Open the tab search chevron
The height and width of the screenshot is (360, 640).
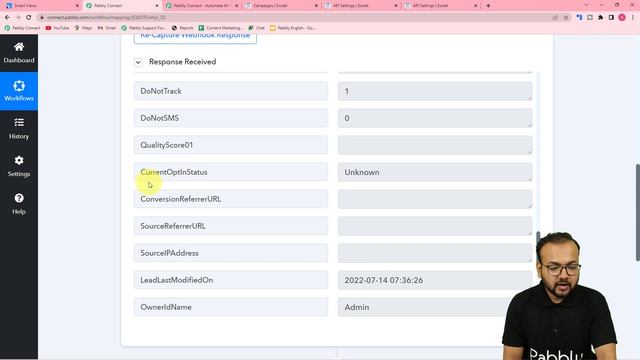pos(586,5)
